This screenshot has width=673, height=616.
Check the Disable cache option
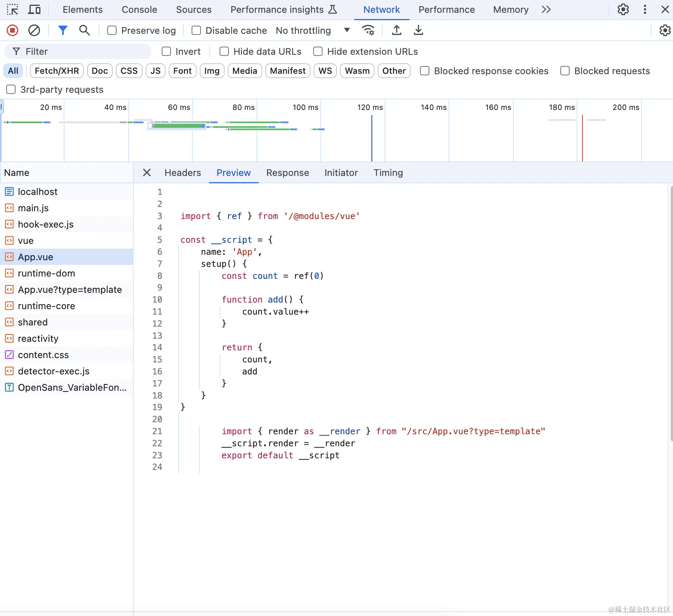pyautogui.click(x=196, y=30)
